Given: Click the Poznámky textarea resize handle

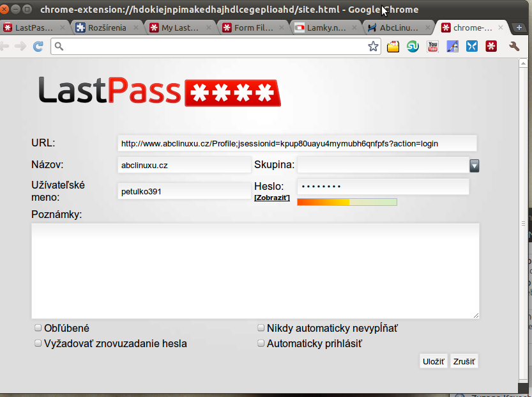Looking at the screenshot, I should click(x=476, y=316).
